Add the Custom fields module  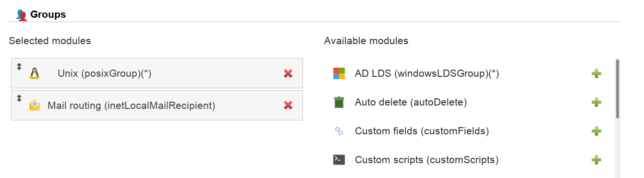tap(596, 131)
